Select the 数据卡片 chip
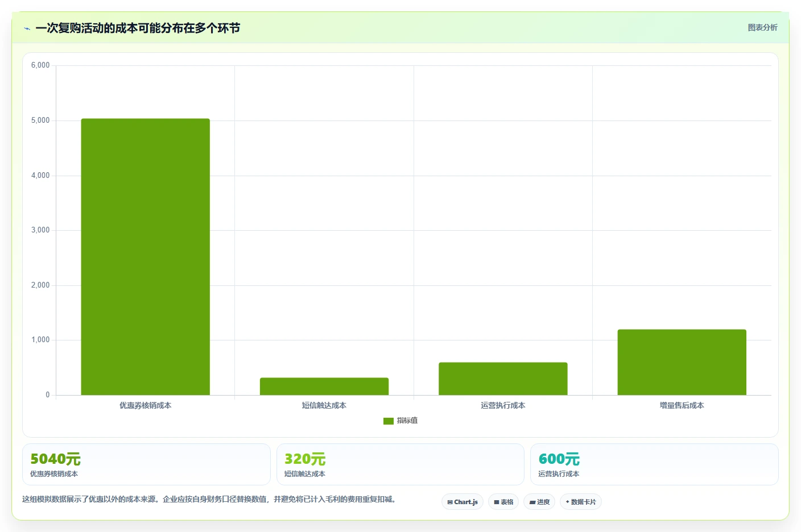 (581, 502)
